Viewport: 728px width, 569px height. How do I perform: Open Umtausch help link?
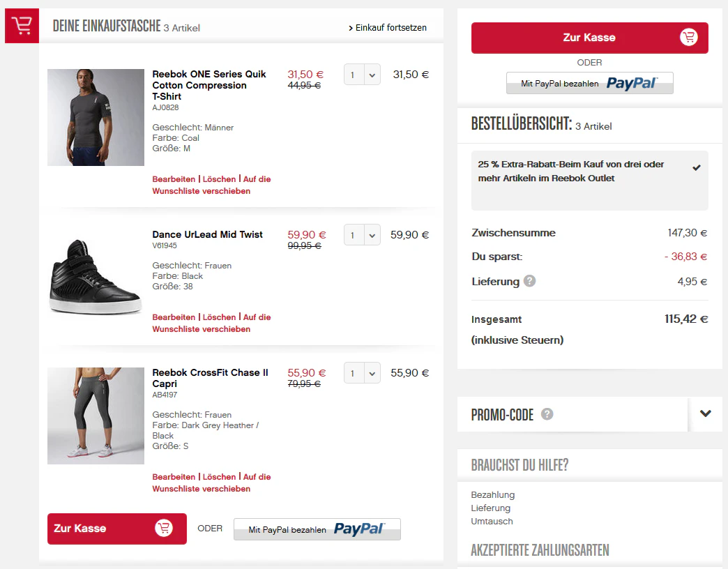click(x=492, y=521)
